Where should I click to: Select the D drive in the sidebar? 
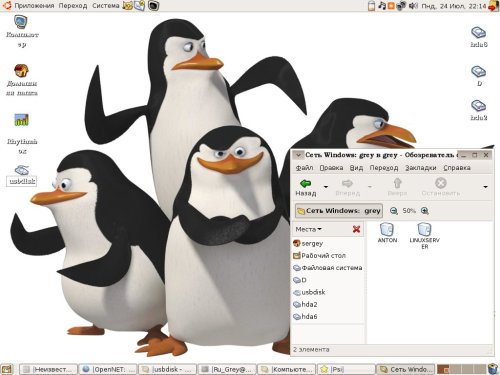point(300,280)
